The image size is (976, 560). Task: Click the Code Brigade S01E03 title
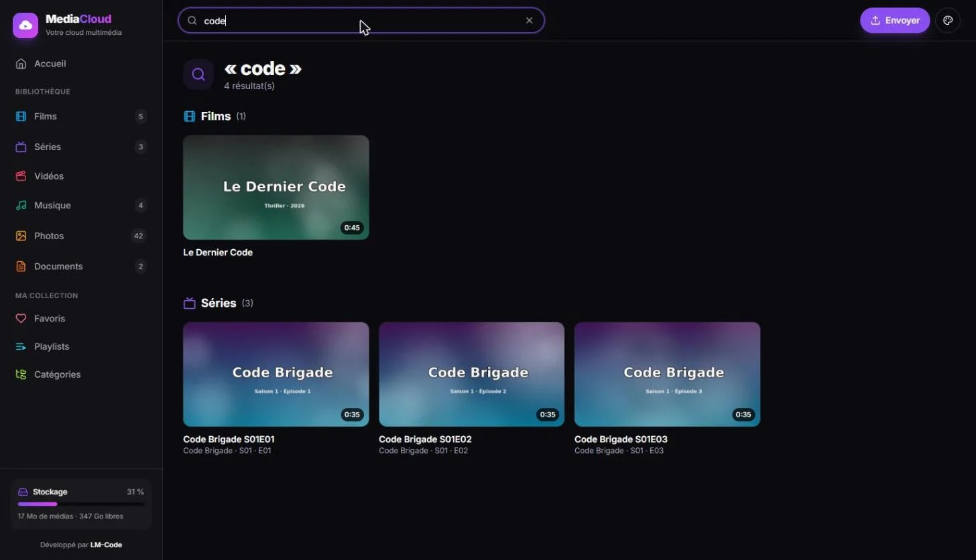click(x=621, y=439)
